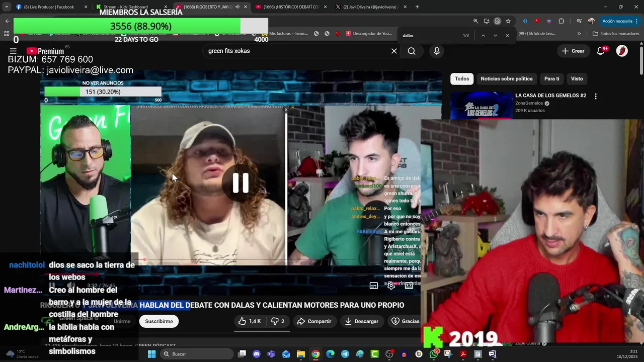Viewport: 644px width, 362px height.
Task: Expand the hidden bookmarks chevron
Action: point(579,34)
